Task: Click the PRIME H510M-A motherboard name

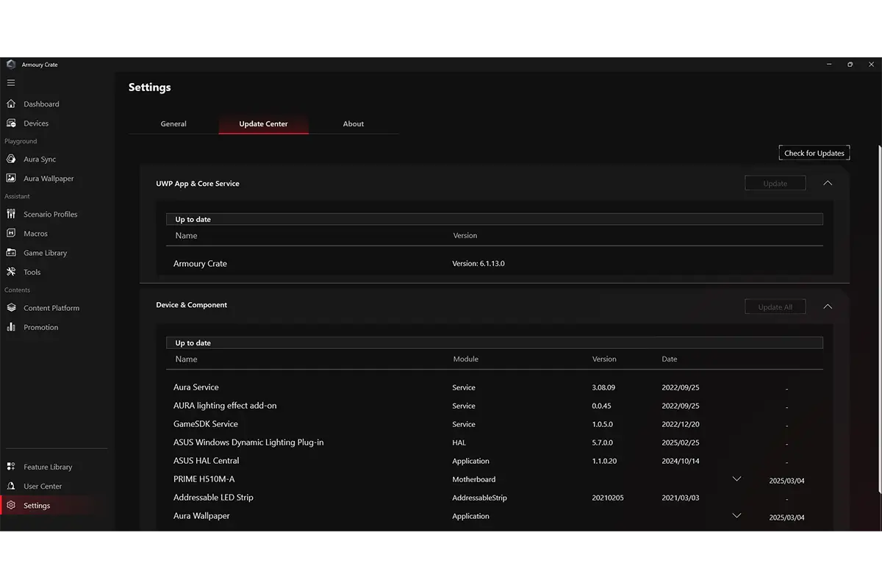Action: (204, 479)
